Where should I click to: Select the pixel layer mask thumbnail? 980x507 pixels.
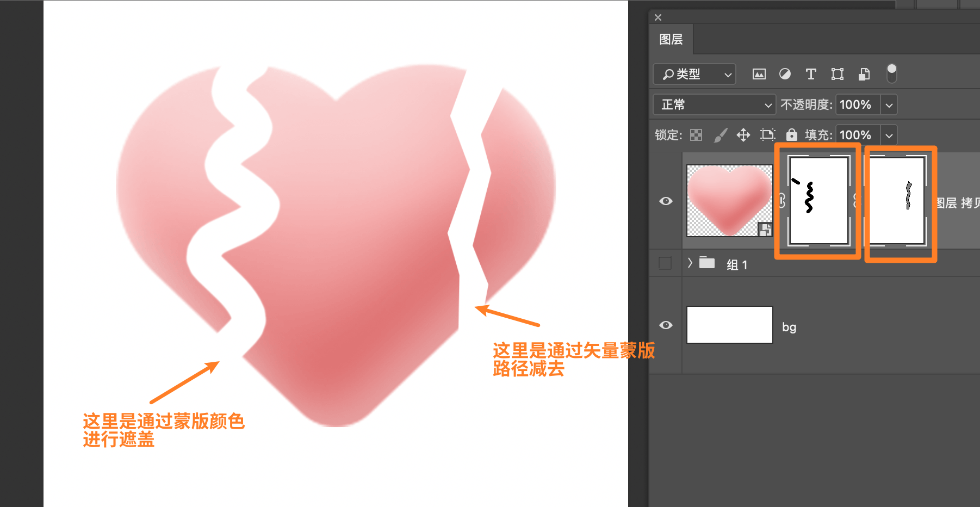pyautogui.click(x=818, y=201)
